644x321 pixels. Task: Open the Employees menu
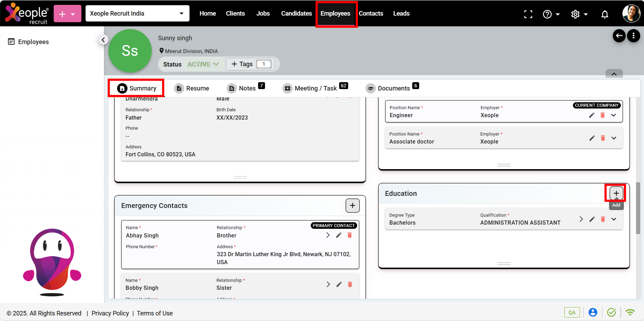point(335,14)
